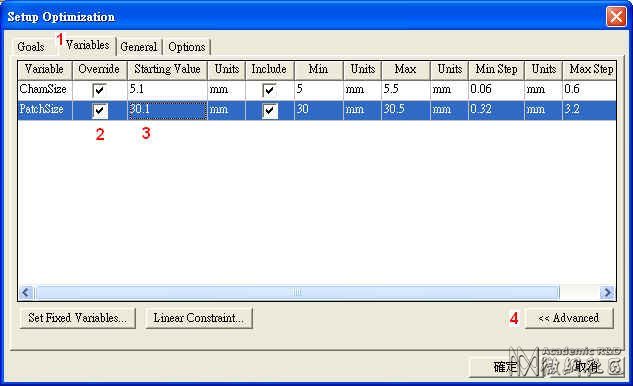The height and width of the screenshot is (386, 633).
Task: Switch to the Goals tab
Action: click(31, 47)
